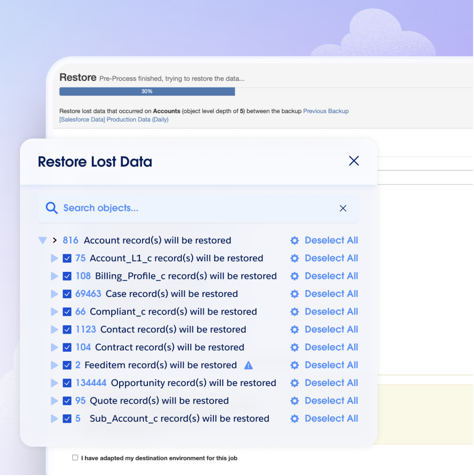Open settings gear for Feeditem row

coord(295,365)
